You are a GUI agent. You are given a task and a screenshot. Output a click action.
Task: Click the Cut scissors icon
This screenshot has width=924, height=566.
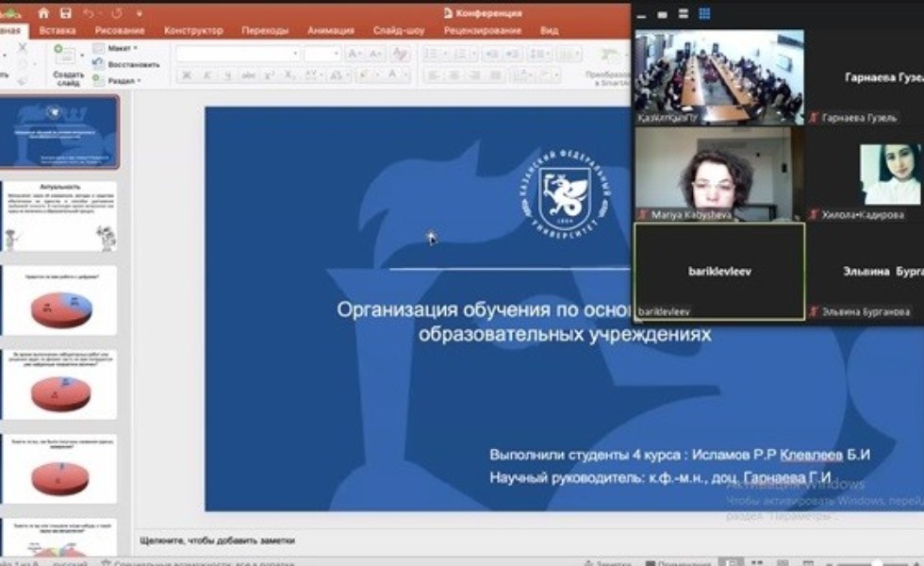[x=23, y=47]
